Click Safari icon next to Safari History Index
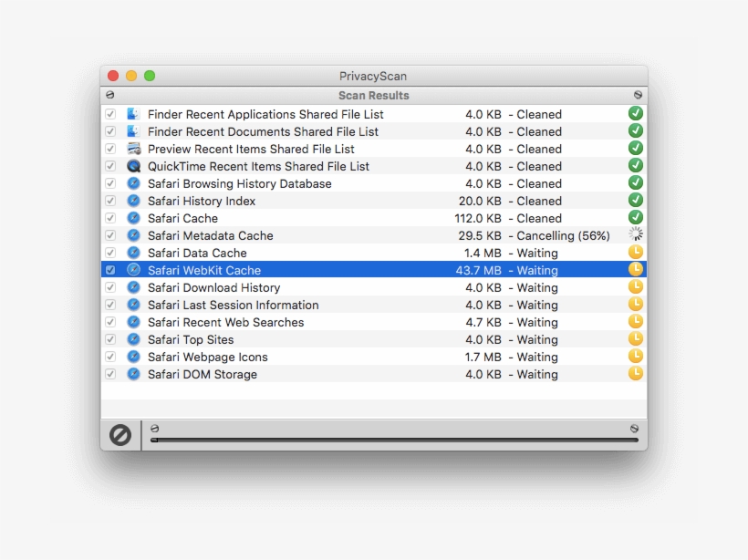 (x=133, y=201)
